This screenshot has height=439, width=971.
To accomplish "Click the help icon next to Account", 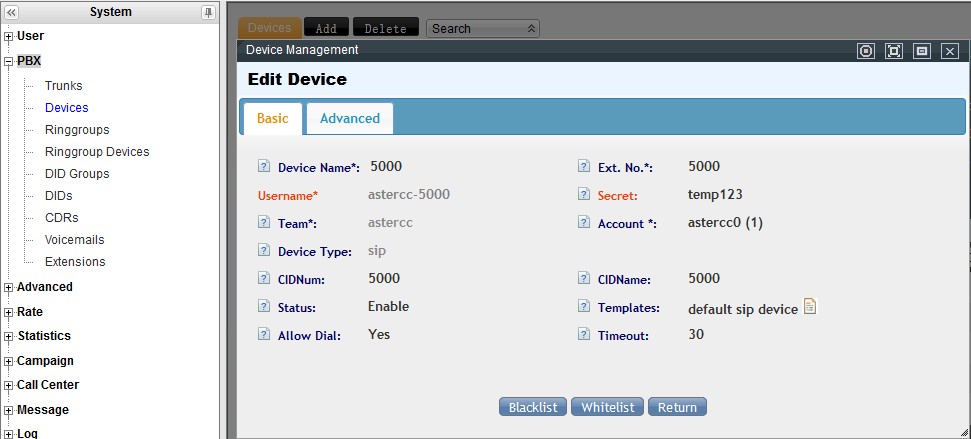I will tap(584, 223).
